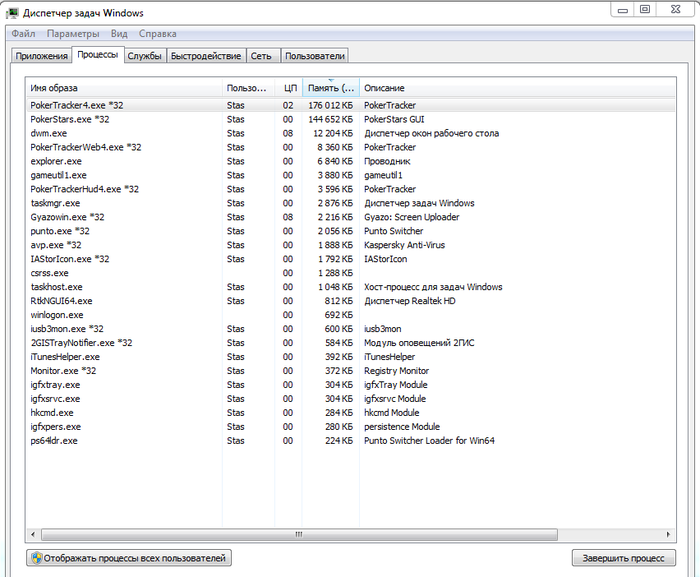Viewport: 700px width, 577px height.
Task: Click the 176 012 КБ memory value
Action: tap(330, 105)
